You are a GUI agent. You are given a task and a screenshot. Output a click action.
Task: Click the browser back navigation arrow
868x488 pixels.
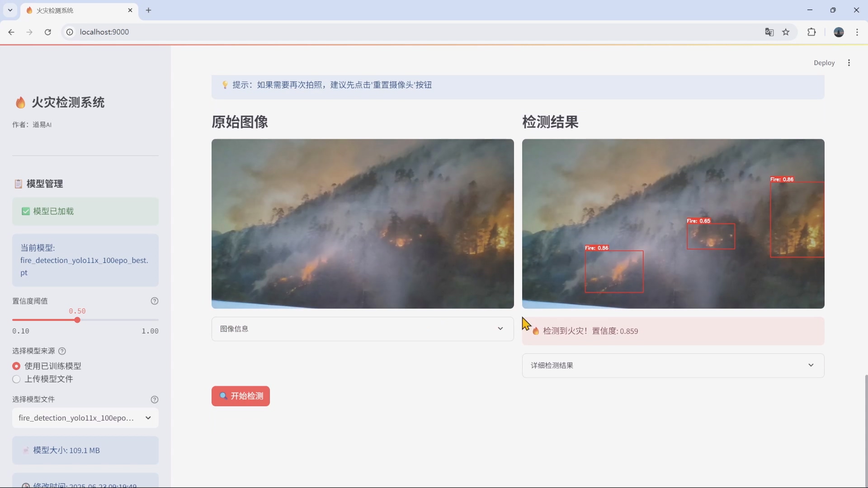[x=11, y=32]
